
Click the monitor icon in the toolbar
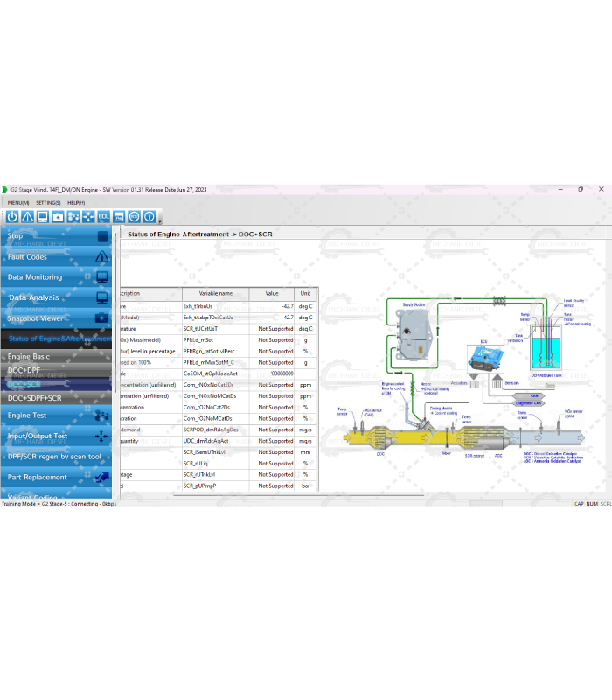(43, 217)
